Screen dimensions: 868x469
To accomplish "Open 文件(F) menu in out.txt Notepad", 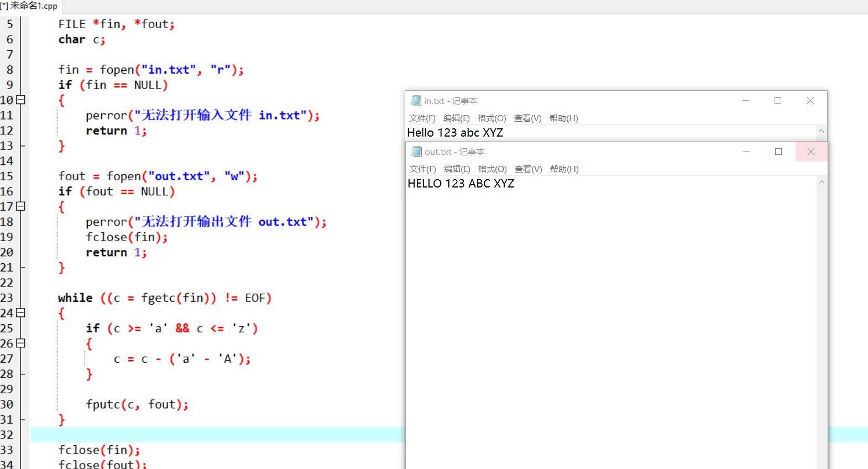I will (x=423, y=169).
